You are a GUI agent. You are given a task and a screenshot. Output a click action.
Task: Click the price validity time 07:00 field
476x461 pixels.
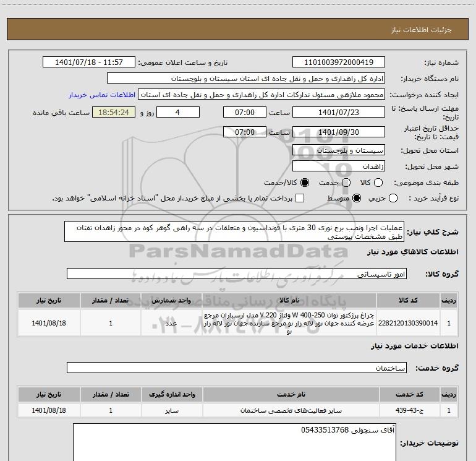tap(245, 132)
